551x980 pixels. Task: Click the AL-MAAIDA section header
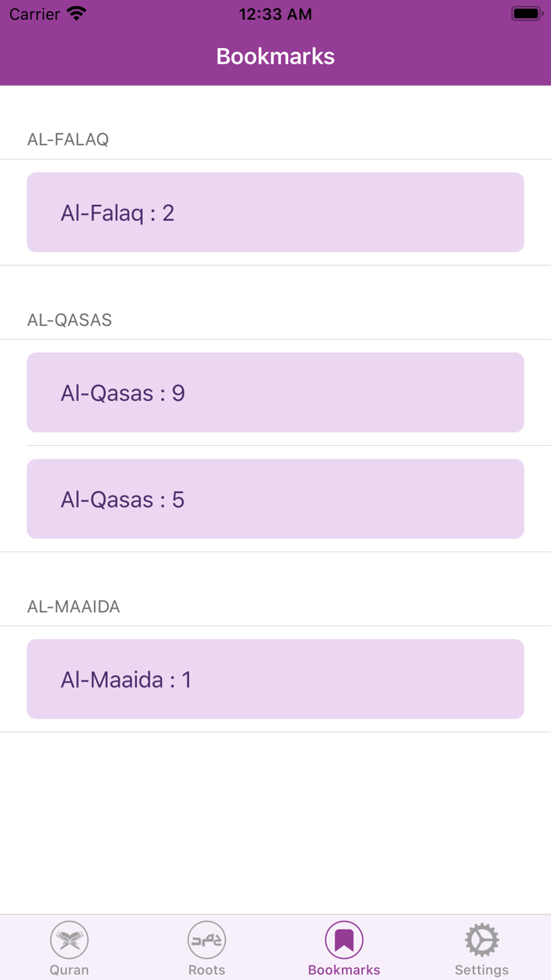point(73,607)
